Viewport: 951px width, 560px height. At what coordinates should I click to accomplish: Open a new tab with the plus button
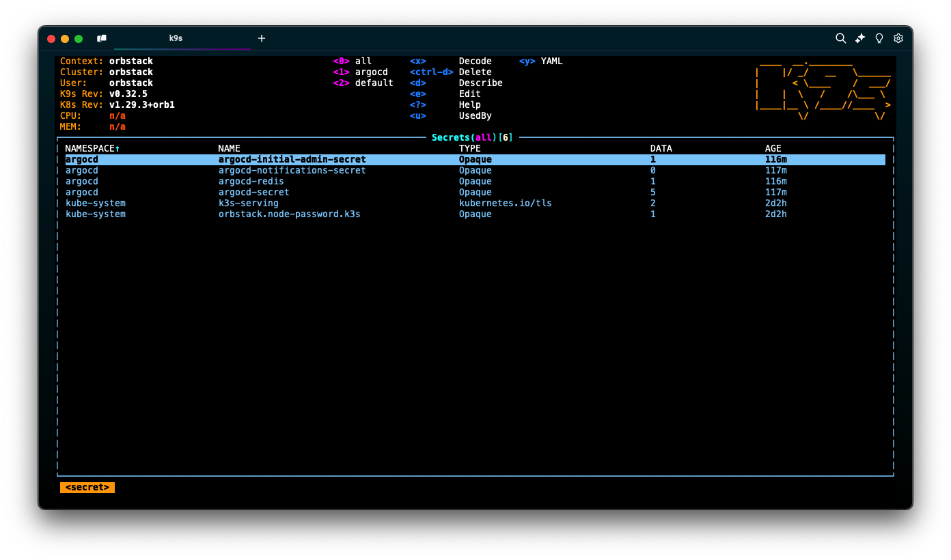tap(262, 38)
